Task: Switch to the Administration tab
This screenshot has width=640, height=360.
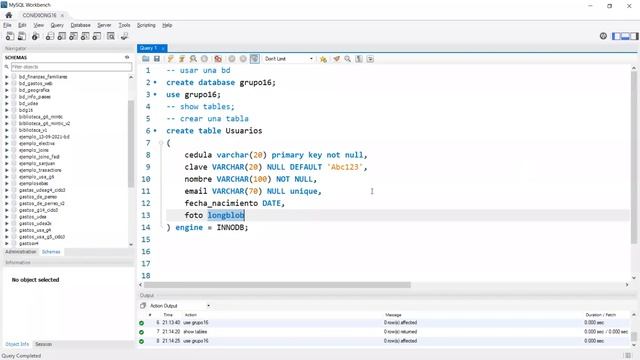Action: 21,252
